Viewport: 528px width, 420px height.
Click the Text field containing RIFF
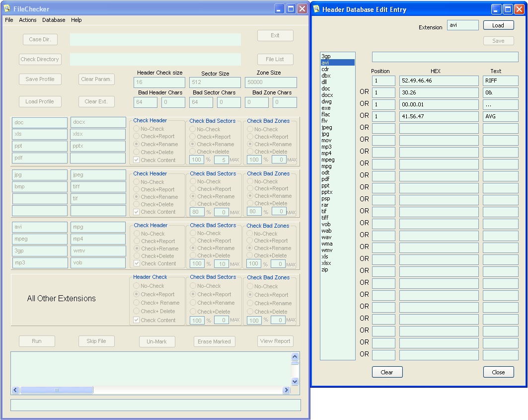[x=500, y=81]
